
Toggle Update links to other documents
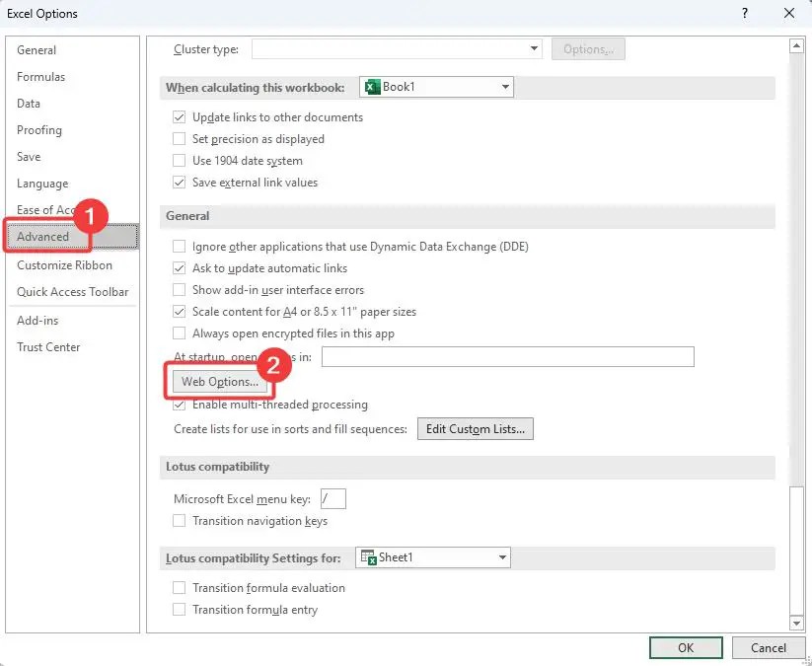(179, 117)
